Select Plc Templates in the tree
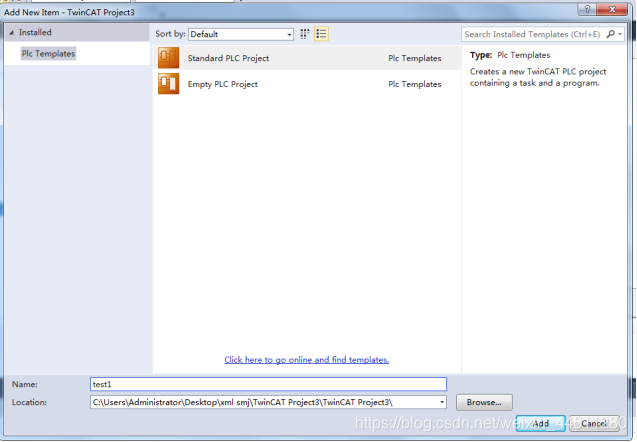 click(48, 54)
